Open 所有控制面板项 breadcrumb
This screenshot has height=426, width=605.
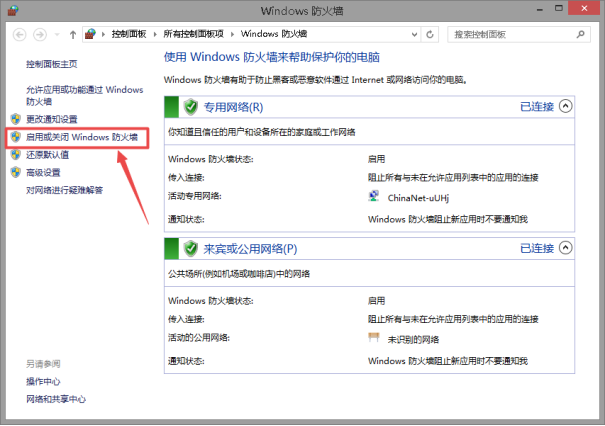tap(193, 34)
